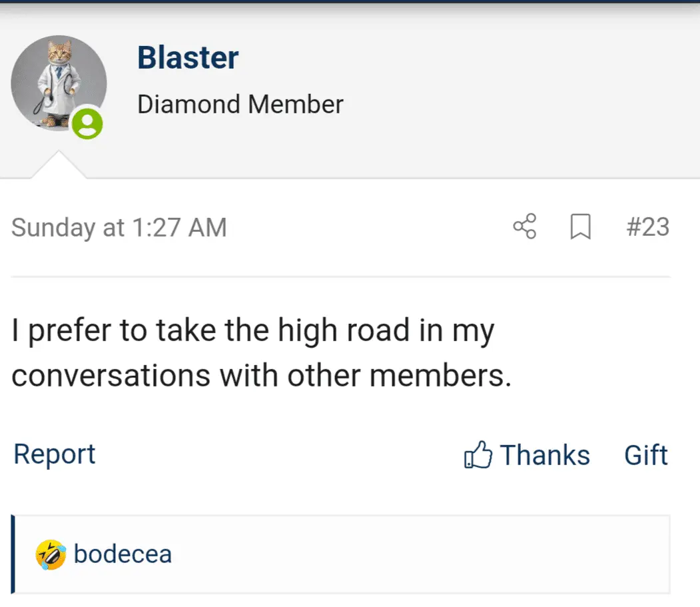Viewport: 700px width, 607px height.
Task: Click the Sunday at 1:27 AM timestamp
Action: pos(119,228)
